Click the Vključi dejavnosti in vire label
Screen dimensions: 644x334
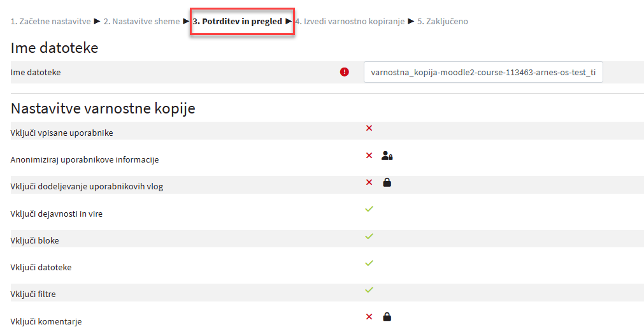57,214
